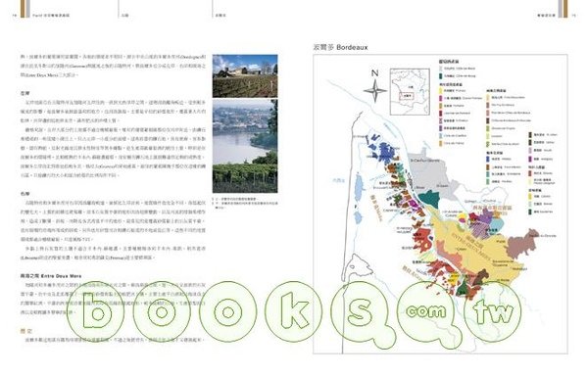
Task: Click the red location box in inset map
Action: 406,96
